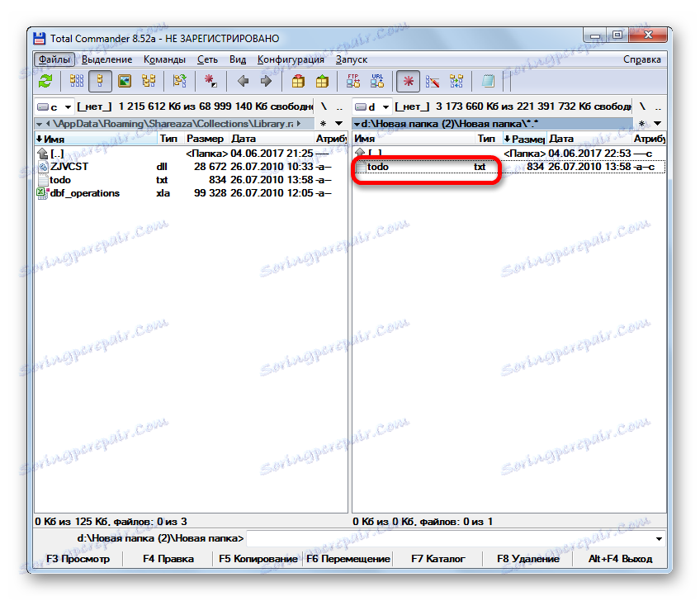700x601 pixels.
Task: Open the Notepad icon in toolbar
Action: (x=488, y=81)
